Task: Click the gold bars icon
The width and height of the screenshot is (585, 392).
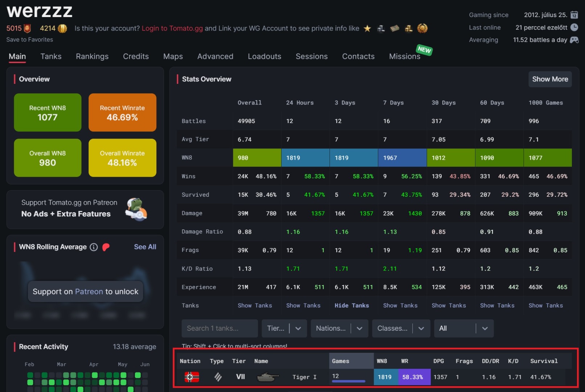Action: click(x=409, y=28)
